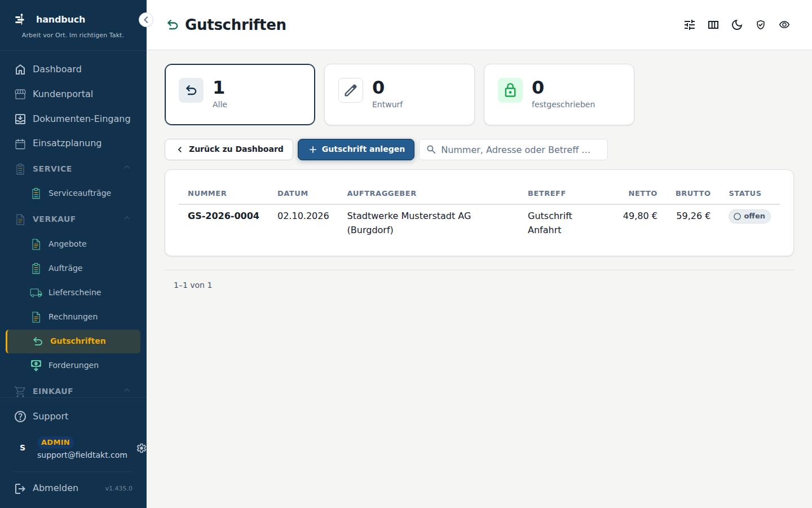Open Einsatzplanung in the sidebar
The width and height of the screenshot is (812, 508).
click(x=73, y=143)
